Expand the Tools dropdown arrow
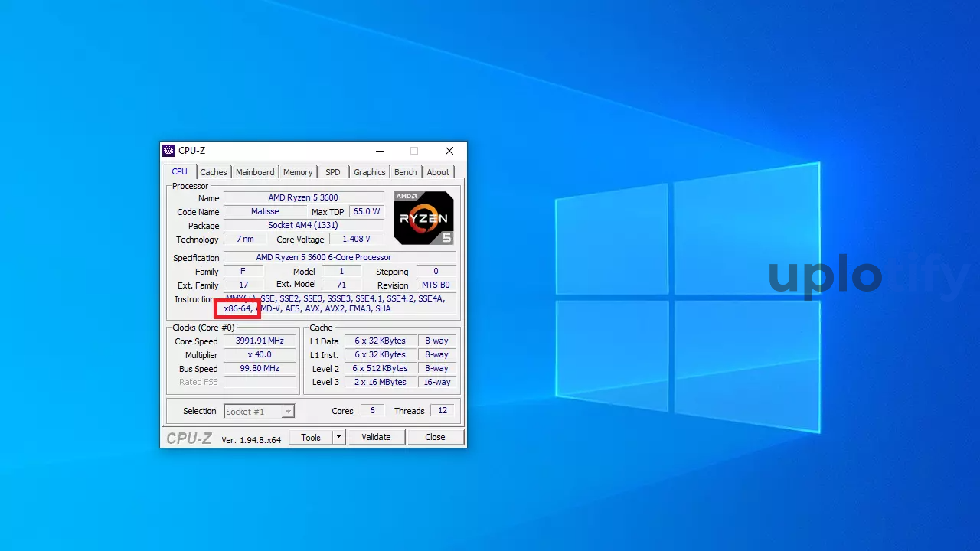This screenshot has width=980, height=551. click(x=339, y=437)
